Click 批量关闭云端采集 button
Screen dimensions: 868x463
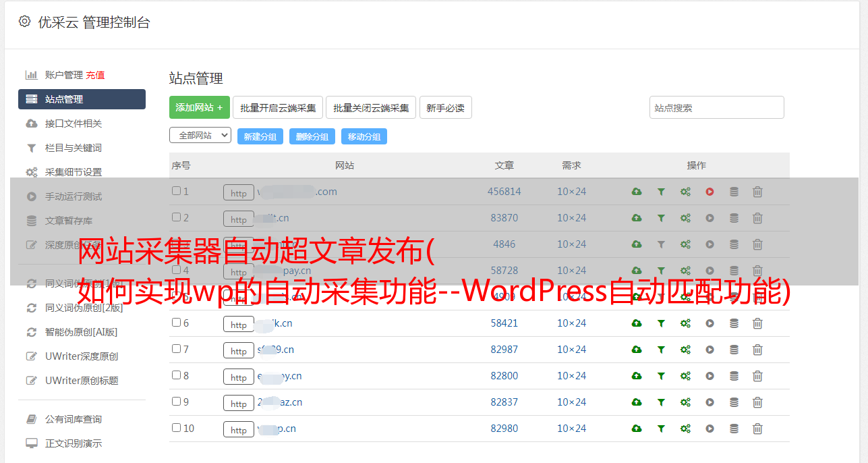tap(371, 107)
